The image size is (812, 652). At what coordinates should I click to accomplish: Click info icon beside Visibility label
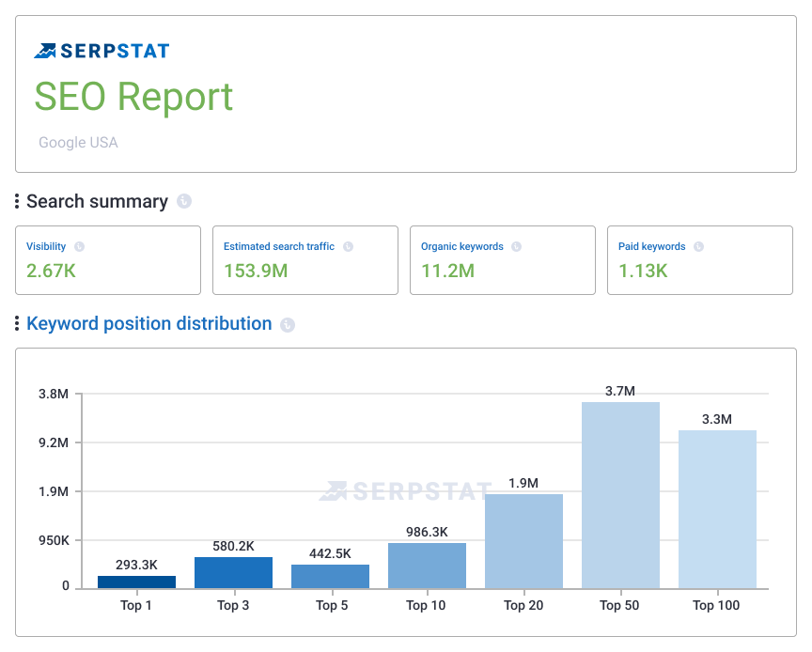coord(80,247)
